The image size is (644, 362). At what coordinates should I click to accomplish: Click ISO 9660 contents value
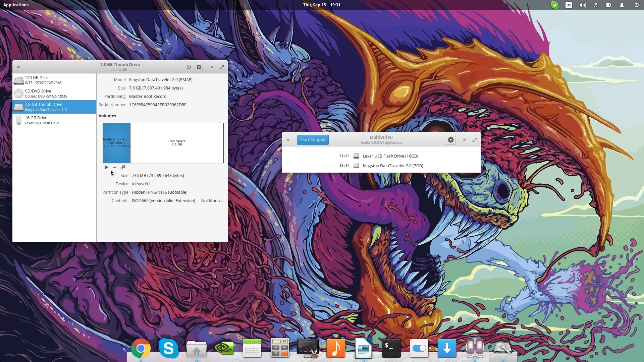coord(177,200)
